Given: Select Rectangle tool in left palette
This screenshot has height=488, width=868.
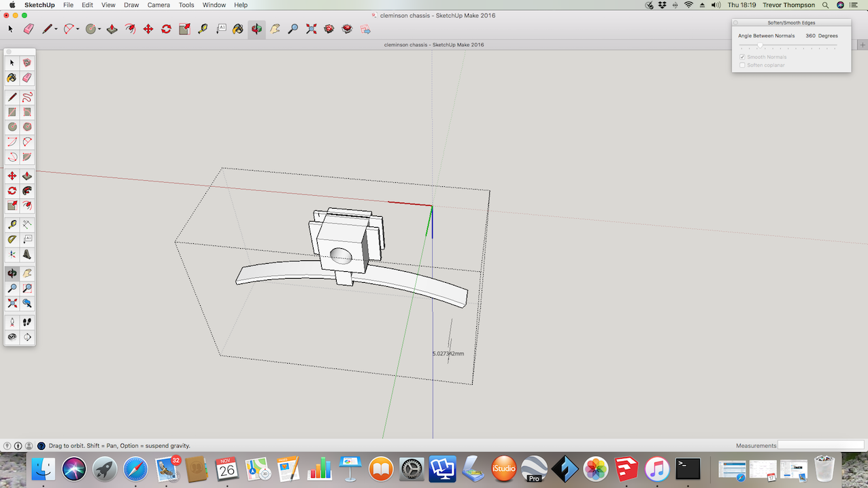Looking at the screenshot, I should coord(12,112).
